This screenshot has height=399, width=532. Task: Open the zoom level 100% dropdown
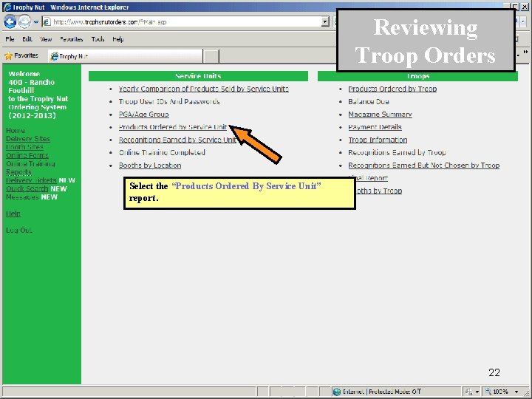pyautogui.click(x=516, y=392)
